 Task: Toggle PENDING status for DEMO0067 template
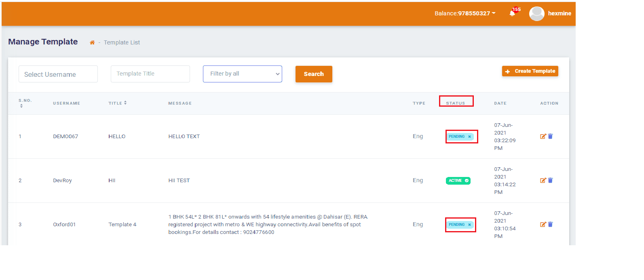coord(460,137)
